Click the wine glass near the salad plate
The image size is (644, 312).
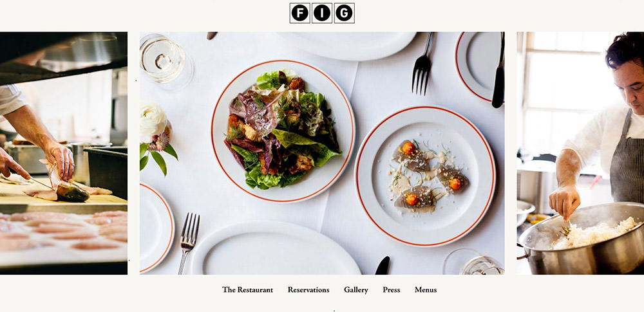point(166,60)
